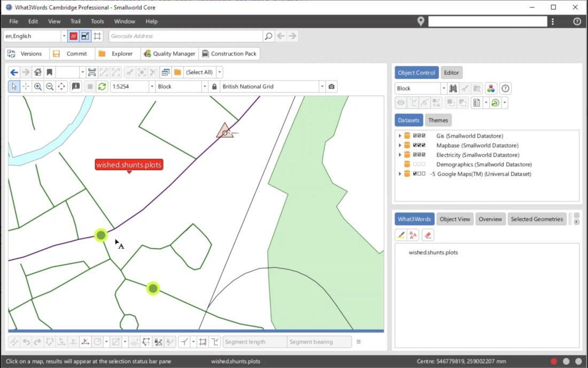588x368 pixels.
Task: Click the Geocode Address input field
Action: [x=185, y=36]
